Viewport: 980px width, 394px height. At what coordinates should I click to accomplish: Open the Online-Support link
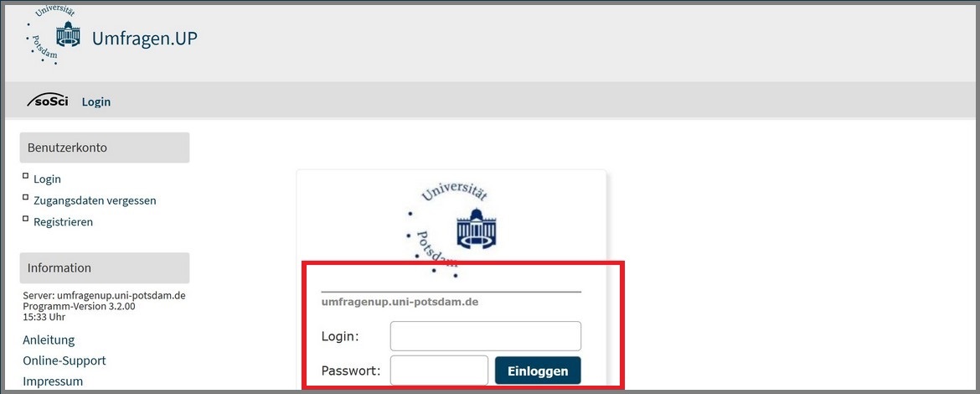pyautogui.click(x=64, y=360)
